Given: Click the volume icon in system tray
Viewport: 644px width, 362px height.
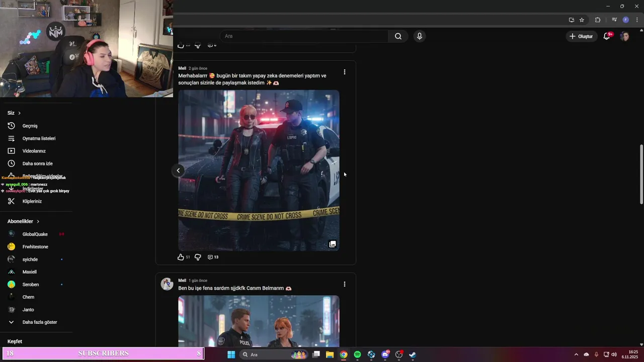Looking at the screenshot, I should click(614, 354).
